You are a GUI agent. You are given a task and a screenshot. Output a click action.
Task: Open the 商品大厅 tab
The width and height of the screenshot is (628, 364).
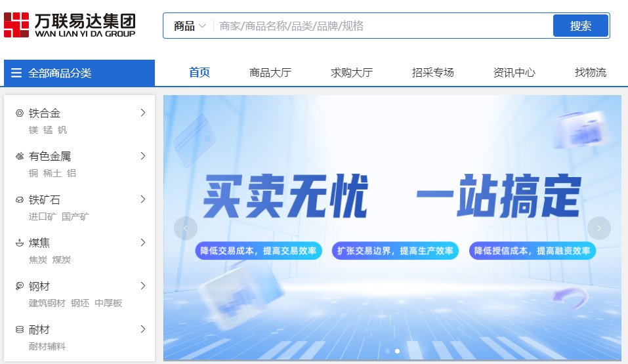pos(270,73)
